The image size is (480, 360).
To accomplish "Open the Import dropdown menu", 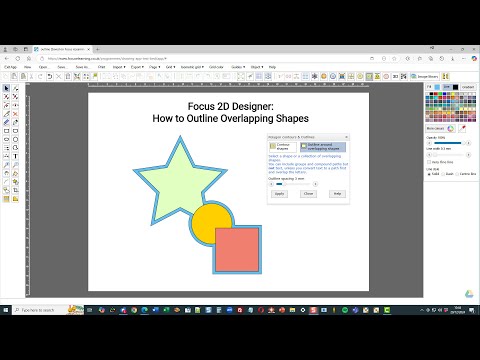I will click(x=119, y=67).
